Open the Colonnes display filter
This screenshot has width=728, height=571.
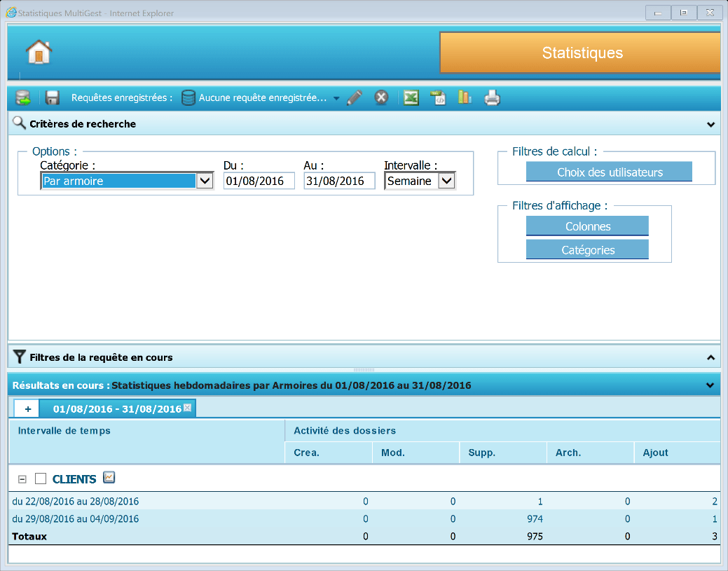click(587, 226)
